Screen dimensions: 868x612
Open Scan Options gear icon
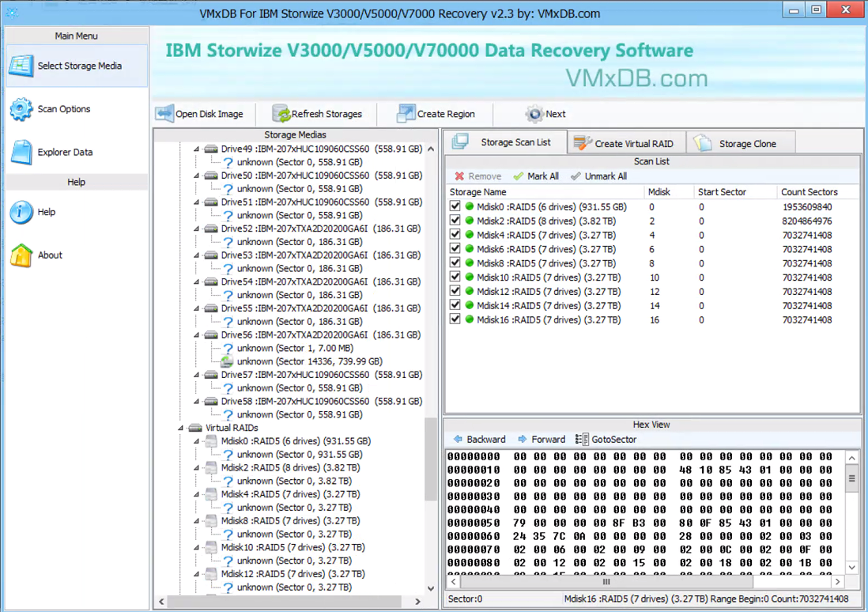[21, 109]
